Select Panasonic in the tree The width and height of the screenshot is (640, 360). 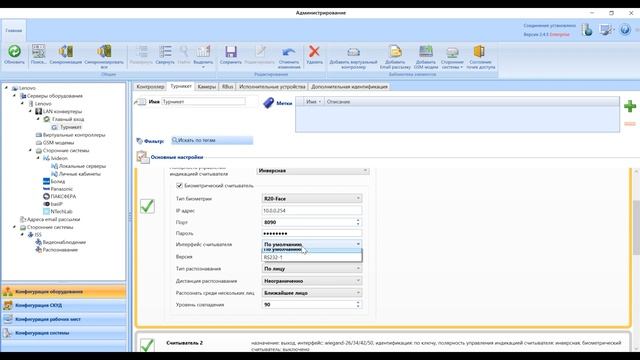point(62,189)
